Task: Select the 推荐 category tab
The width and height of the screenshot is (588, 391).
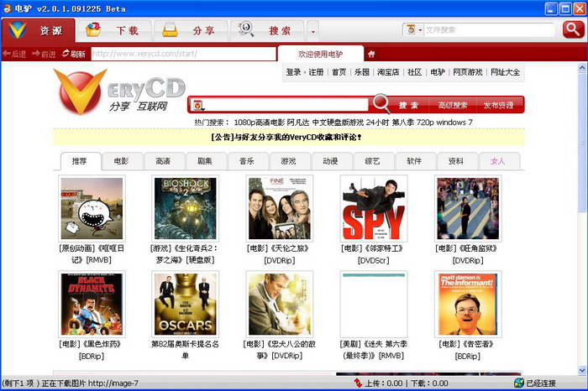Action: (x=80, y=161)
